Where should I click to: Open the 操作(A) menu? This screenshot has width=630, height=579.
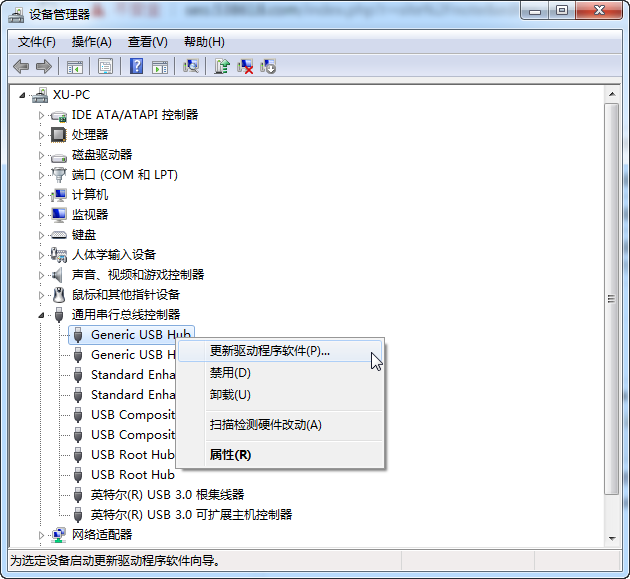[x=92, y=42]
